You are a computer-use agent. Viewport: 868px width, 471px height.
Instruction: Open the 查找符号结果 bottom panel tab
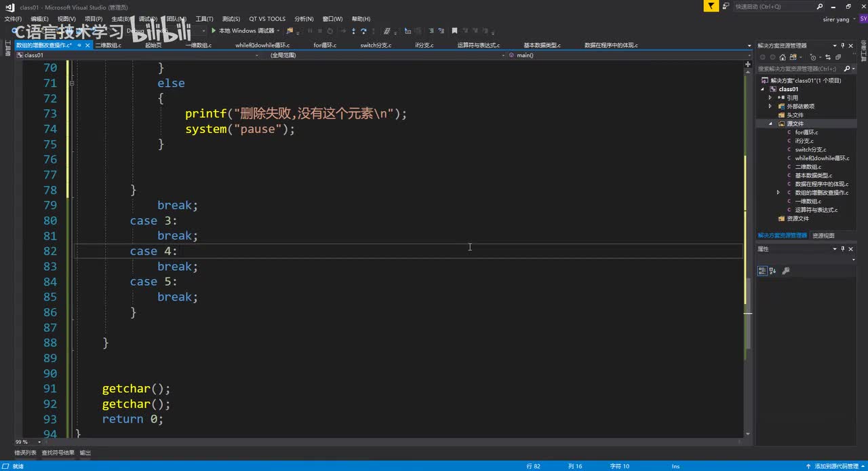pos(58,453)
